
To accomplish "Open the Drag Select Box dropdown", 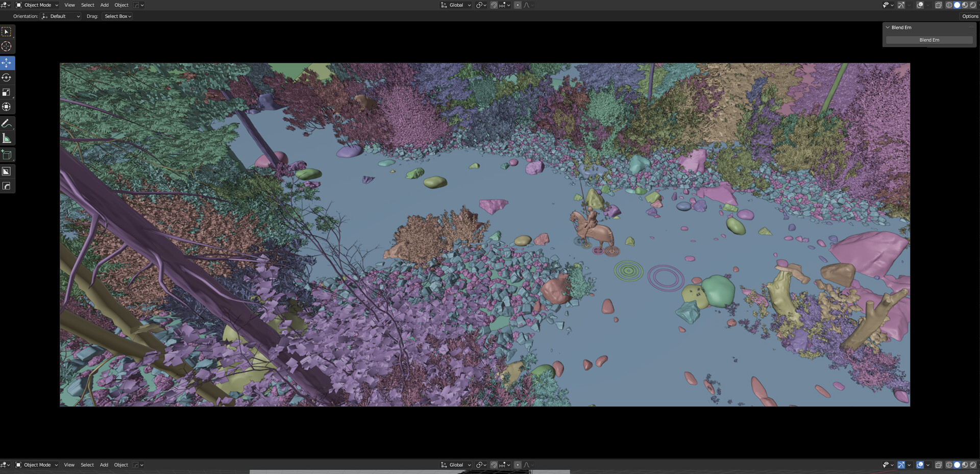I will [x=118, y=16].
